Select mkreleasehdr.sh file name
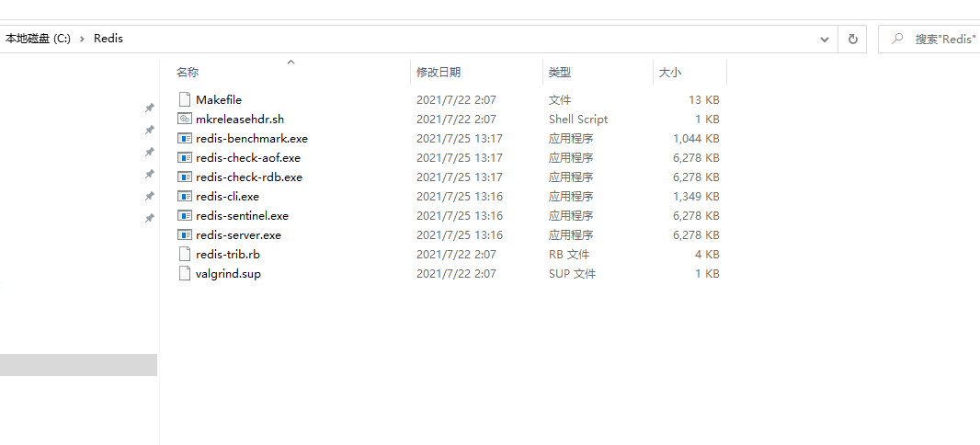980x445 pixels. 240,119
